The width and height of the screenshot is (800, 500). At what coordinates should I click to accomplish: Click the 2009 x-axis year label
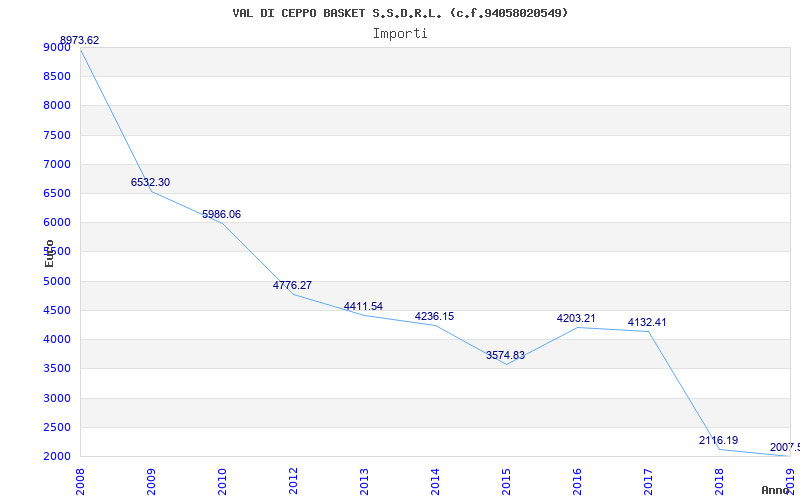pos(151,482)
